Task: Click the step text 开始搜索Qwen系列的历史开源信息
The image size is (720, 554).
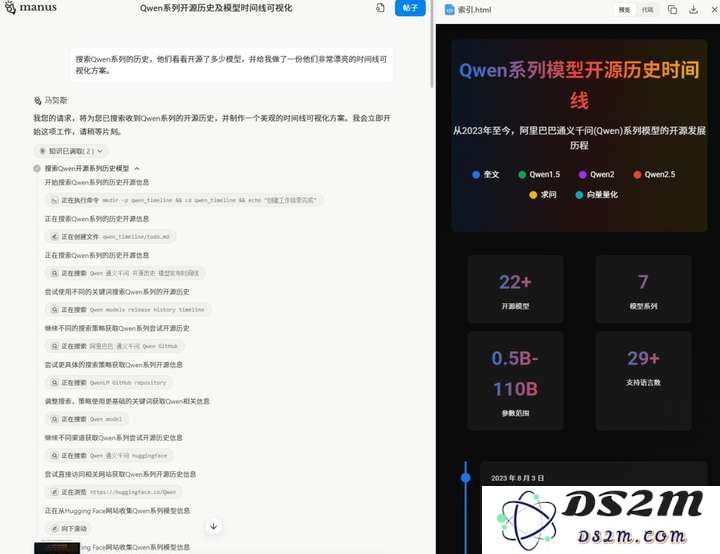Action: tap(97, 182)
